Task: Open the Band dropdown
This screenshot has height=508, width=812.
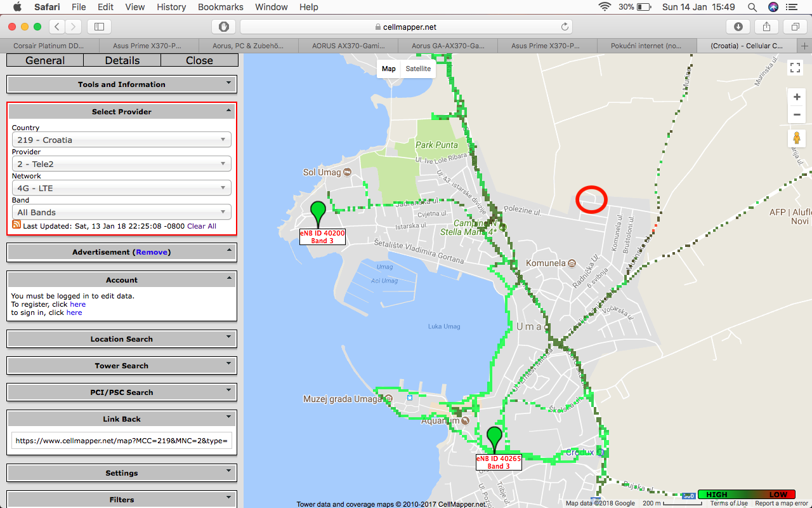Action: [x=121, y=212]
